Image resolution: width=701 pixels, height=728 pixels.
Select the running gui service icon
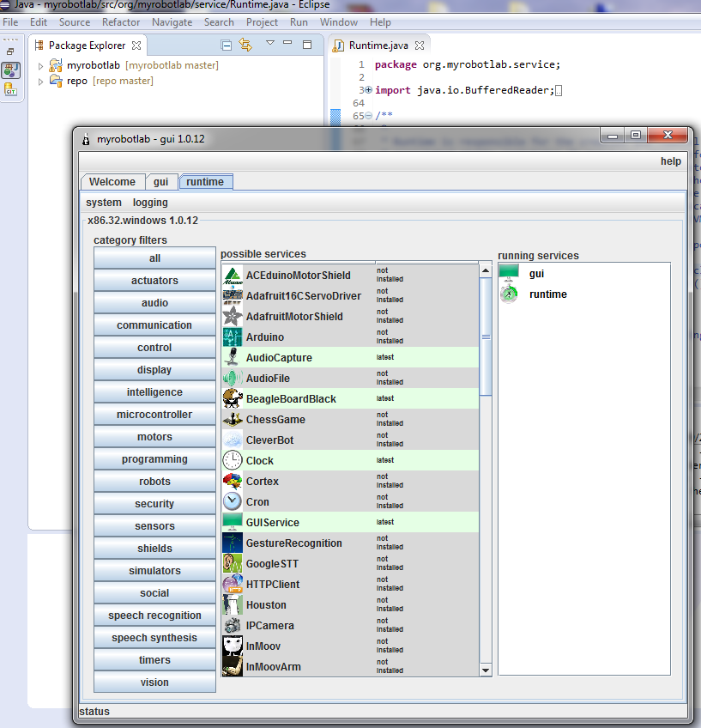509,274
